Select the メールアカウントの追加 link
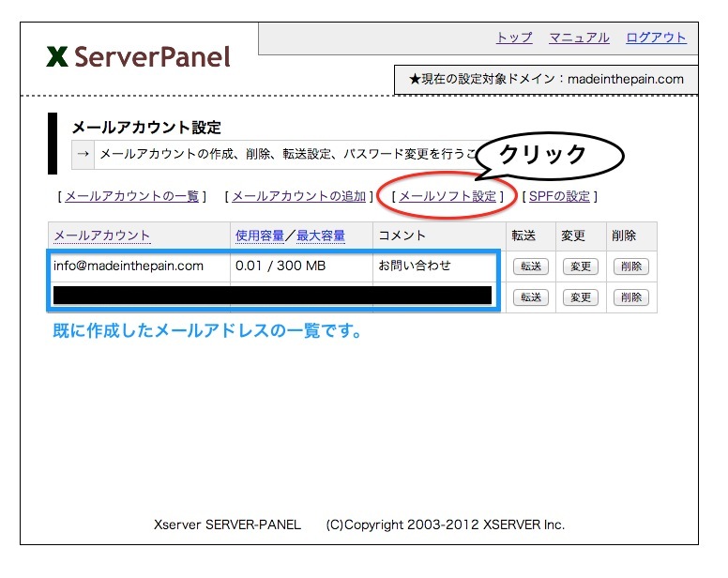 [298, 196]
